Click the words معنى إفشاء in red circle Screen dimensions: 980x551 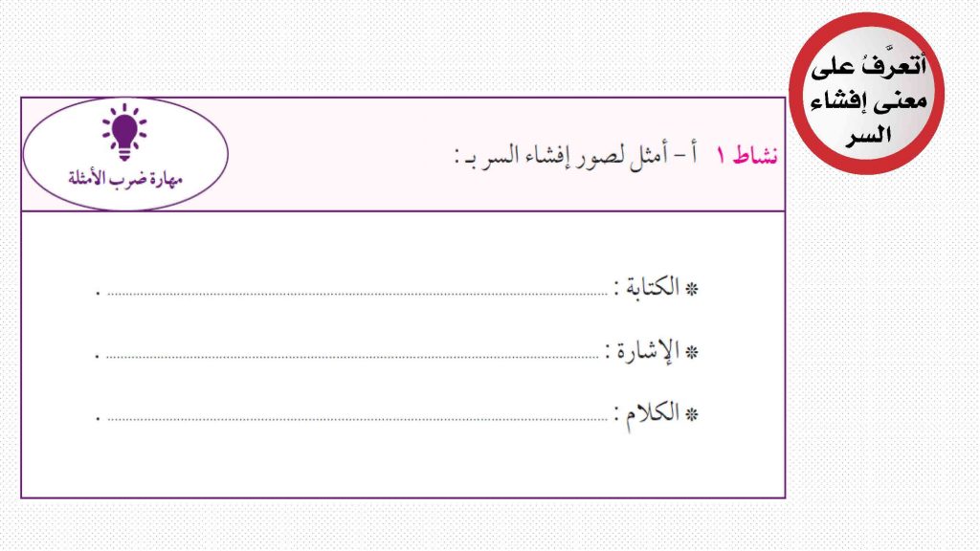coord(868,100)
